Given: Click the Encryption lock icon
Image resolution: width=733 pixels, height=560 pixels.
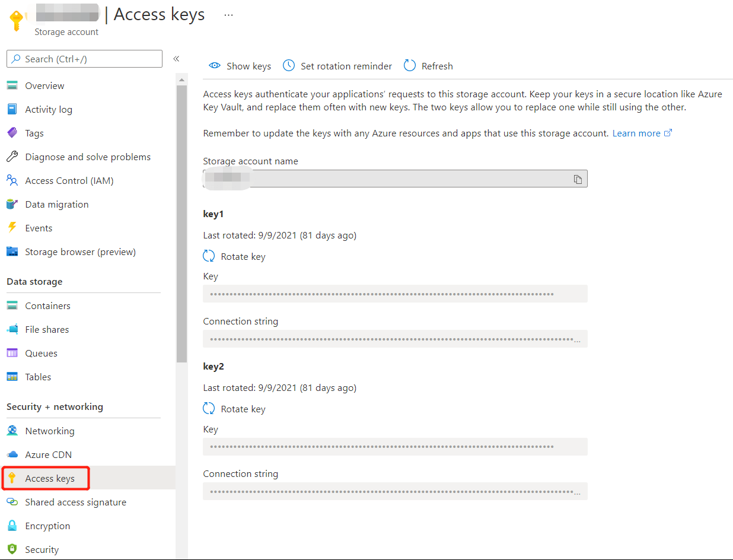Looking at the screenshot, I should pyautogui.click(x=12, y=526).
